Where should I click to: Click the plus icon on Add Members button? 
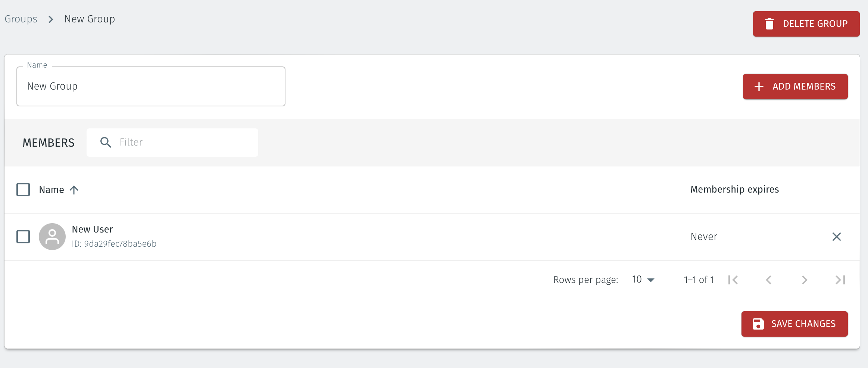tap(758, 86)
